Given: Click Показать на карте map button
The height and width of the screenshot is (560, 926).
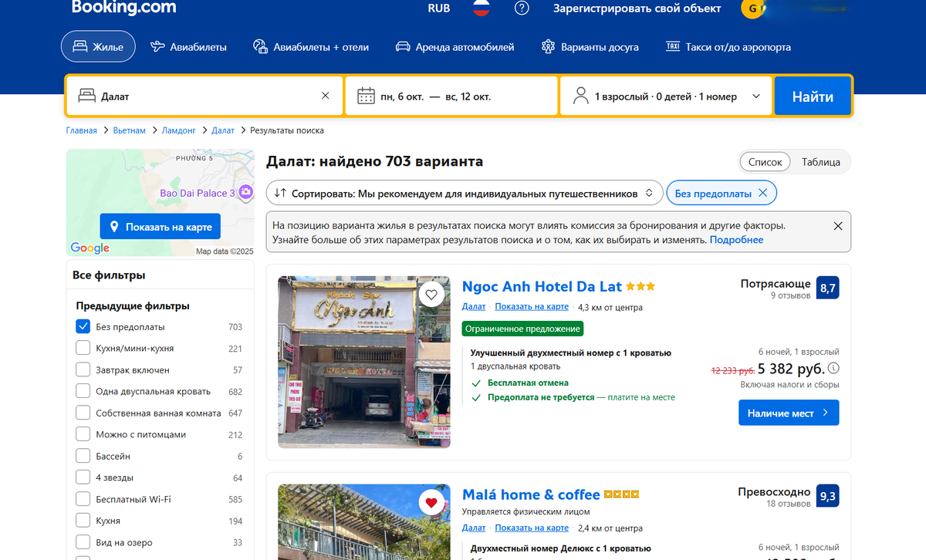Looking at the screenshot, I should [161, 227].
